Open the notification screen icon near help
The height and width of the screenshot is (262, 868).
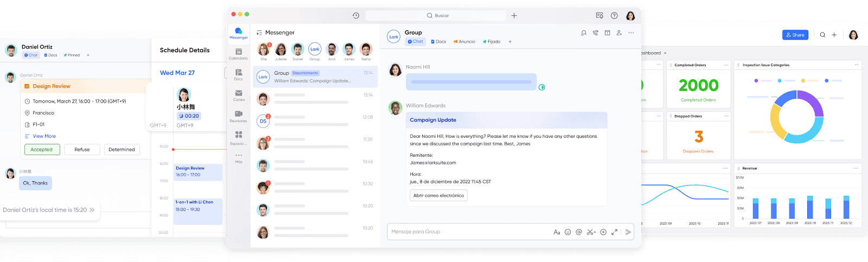tap(599, 16)
